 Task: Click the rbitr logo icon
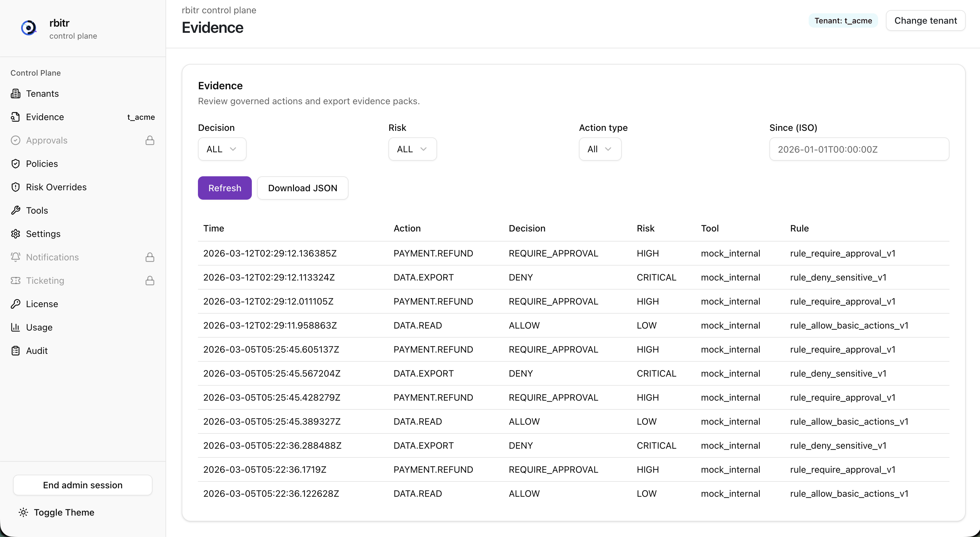coord(28,28)
